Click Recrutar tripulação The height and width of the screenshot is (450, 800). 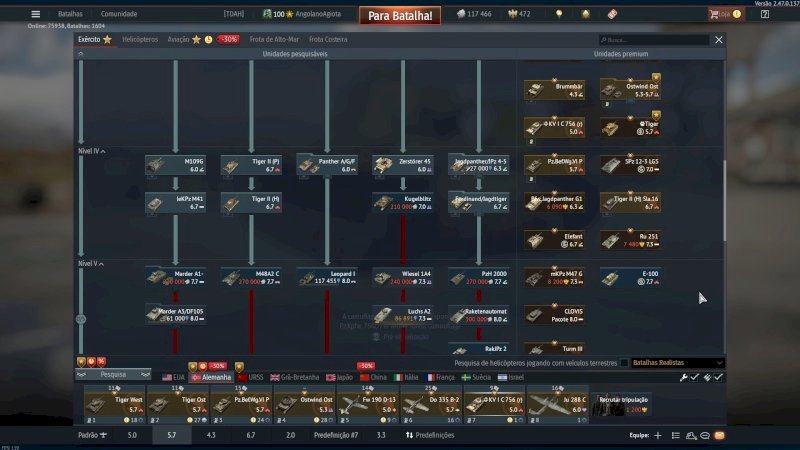[x=621, y=405]
